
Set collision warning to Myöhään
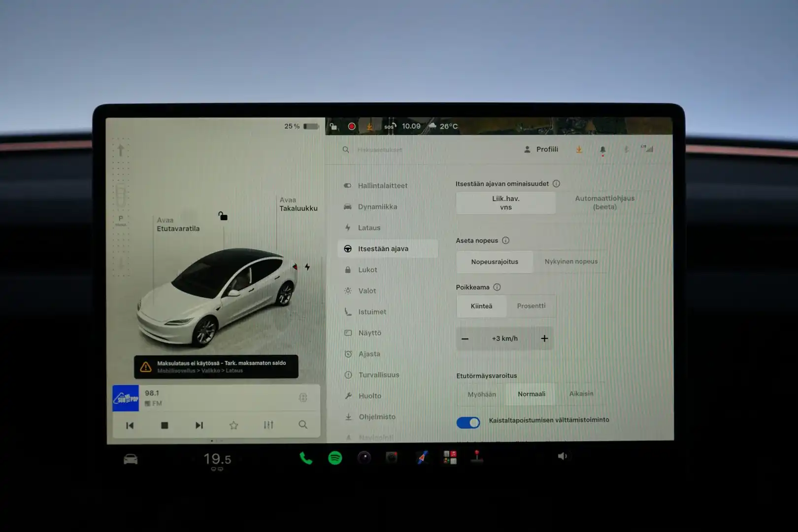click(482, 395)
